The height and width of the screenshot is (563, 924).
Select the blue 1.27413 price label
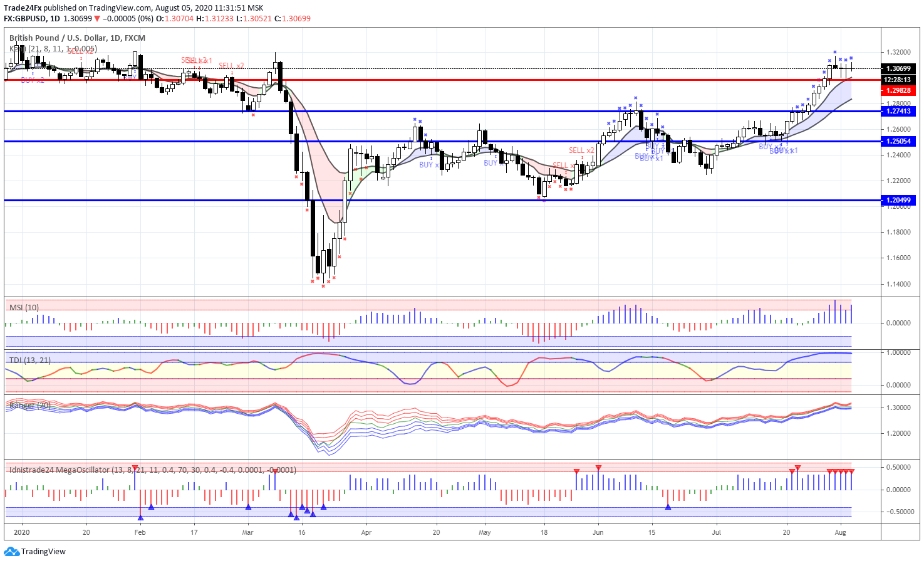tap(898, 111)
